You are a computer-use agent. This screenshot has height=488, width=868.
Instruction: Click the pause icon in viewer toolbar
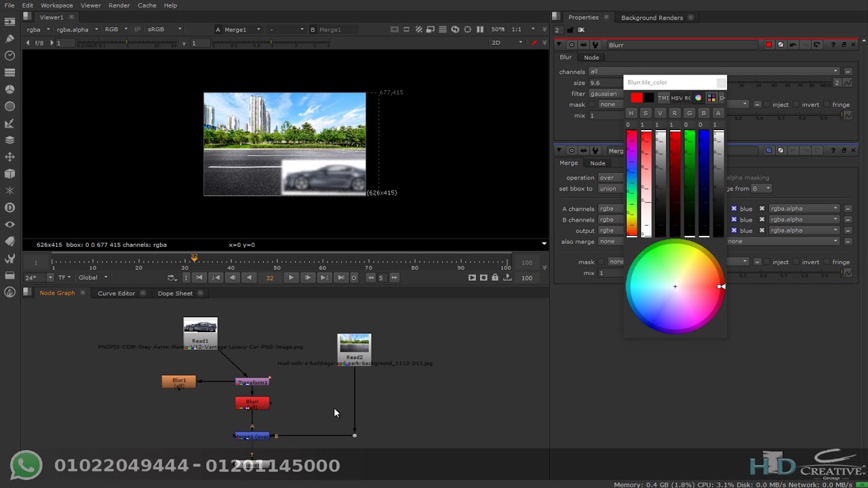[x=480, y=30]
